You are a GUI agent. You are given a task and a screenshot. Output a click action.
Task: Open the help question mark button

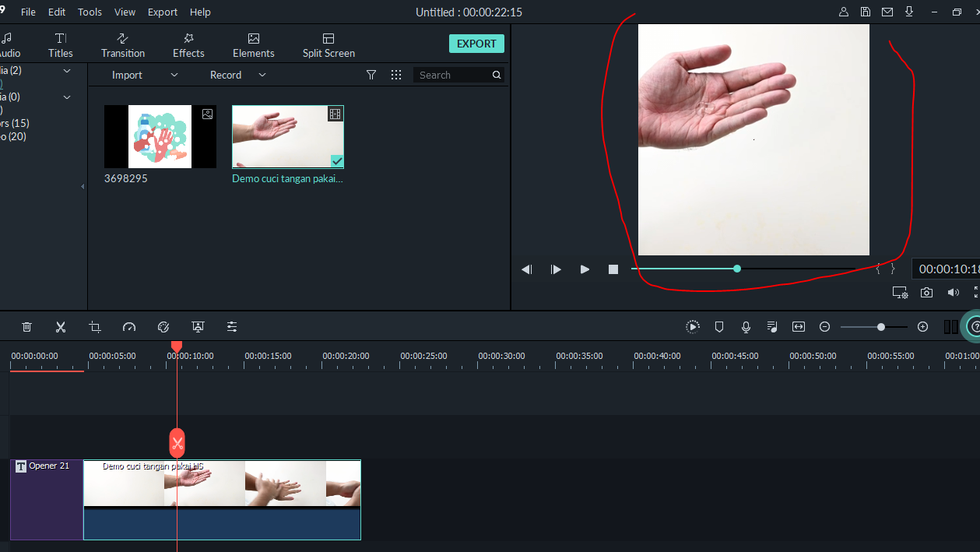coord(973,327)
